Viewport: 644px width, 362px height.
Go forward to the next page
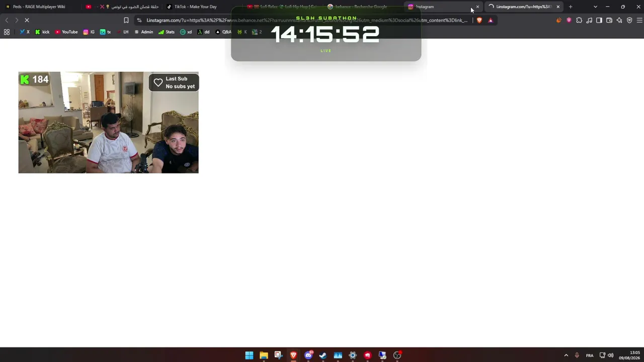17,20
